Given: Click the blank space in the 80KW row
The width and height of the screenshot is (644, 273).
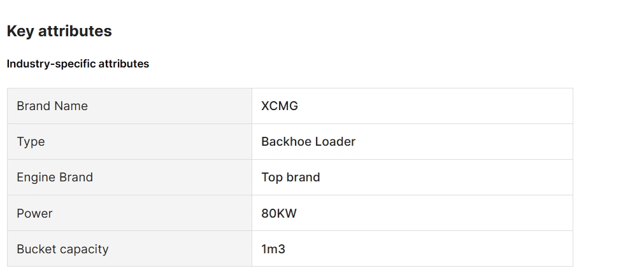Looking at the screenshot, I should 435,213.
